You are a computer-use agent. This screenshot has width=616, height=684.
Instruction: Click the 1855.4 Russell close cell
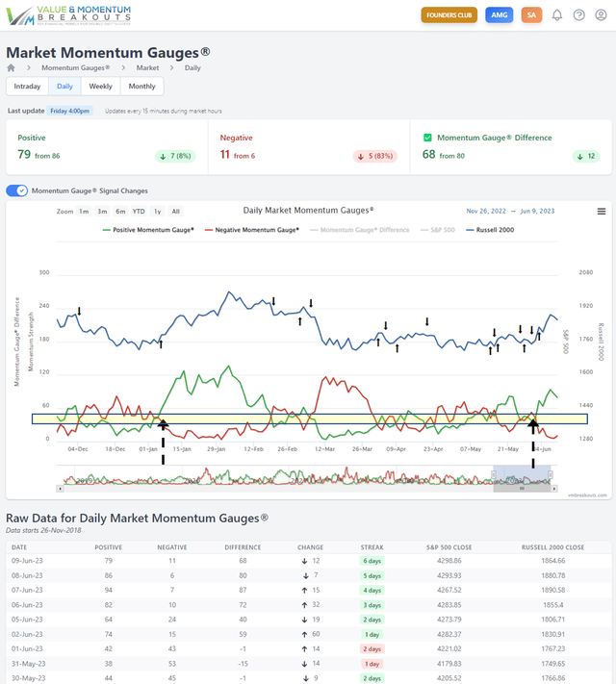(552, 605)
